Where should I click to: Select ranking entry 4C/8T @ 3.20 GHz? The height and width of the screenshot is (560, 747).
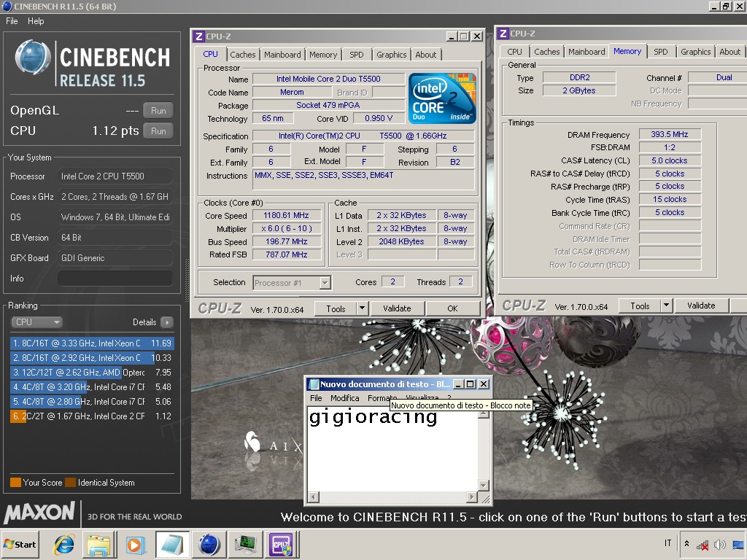(x=92, y=387)
